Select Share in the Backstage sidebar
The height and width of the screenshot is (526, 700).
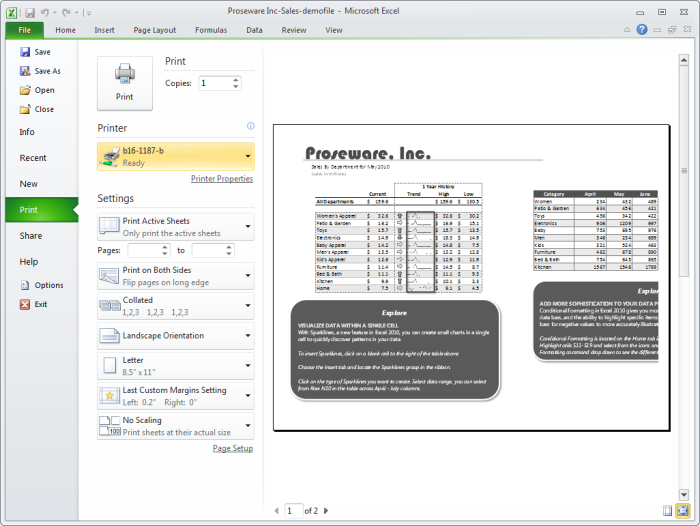42,236
